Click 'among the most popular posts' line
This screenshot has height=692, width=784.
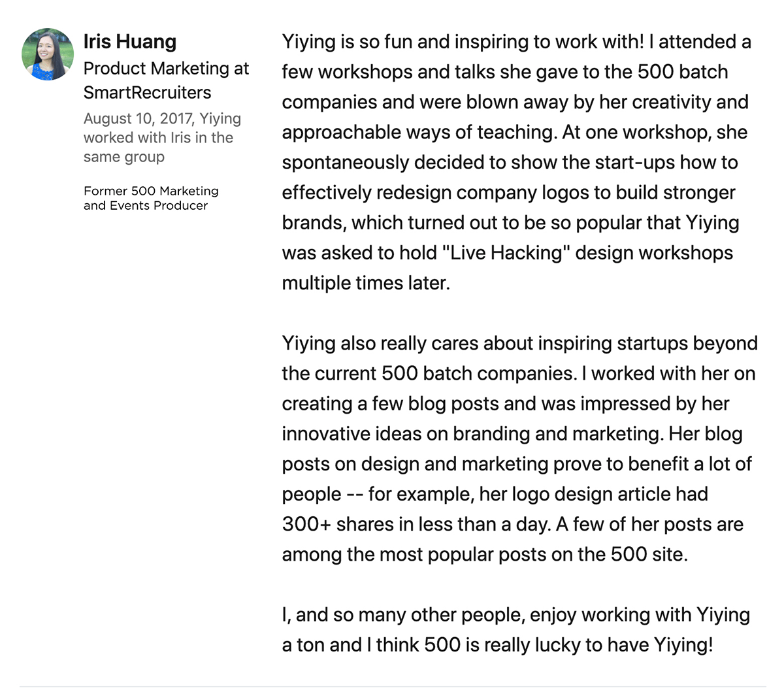coord(485,555)
